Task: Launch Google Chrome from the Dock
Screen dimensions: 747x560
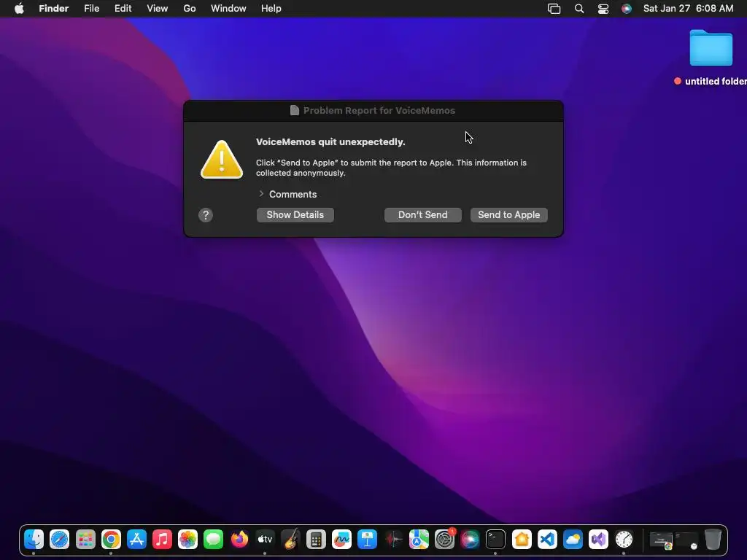Action: pyautogui.click(x=111, y=540)
